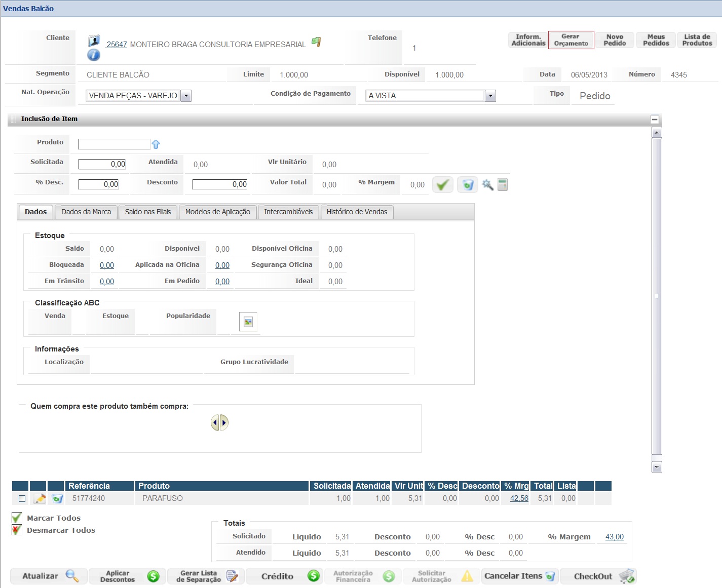Click the Desconto input field
The image size is (722, 588).
[x=220, y=184]
